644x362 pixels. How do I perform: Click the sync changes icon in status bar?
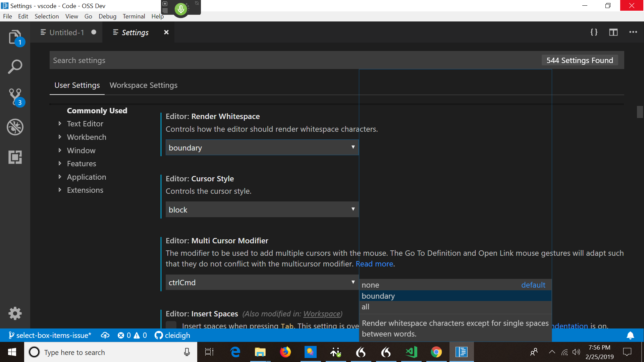tap(105, 335)
